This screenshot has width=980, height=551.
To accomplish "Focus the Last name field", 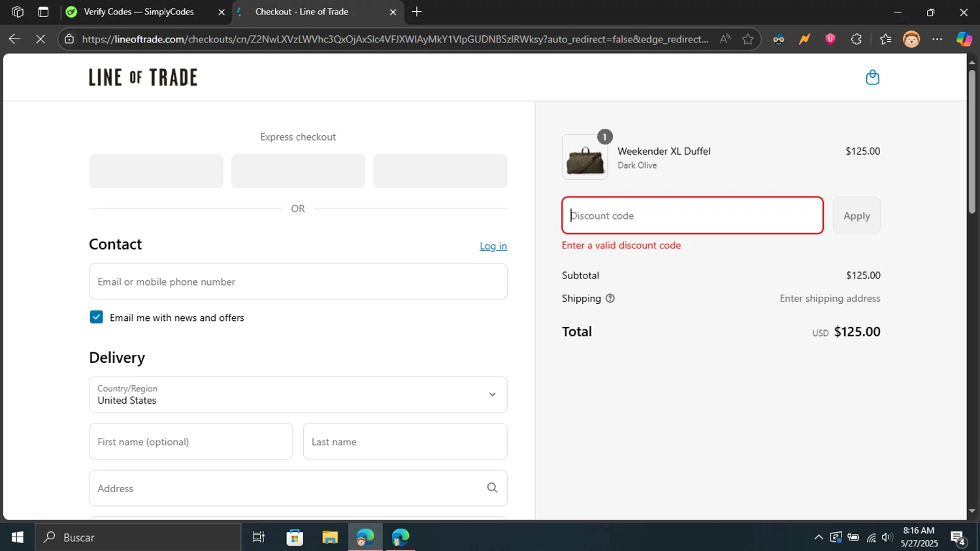I will coord(405,442).
